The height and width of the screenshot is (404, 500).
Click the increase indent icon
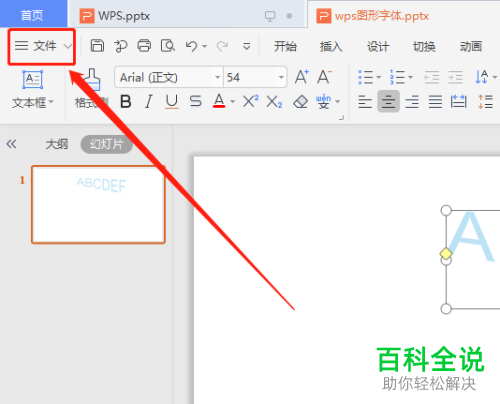click(x=455, y=77)
